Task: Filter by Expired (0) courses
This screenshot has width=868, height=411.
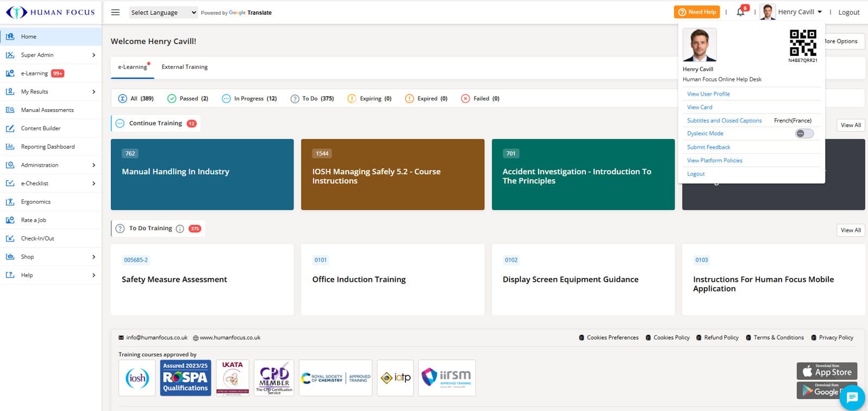Action: 426,98
